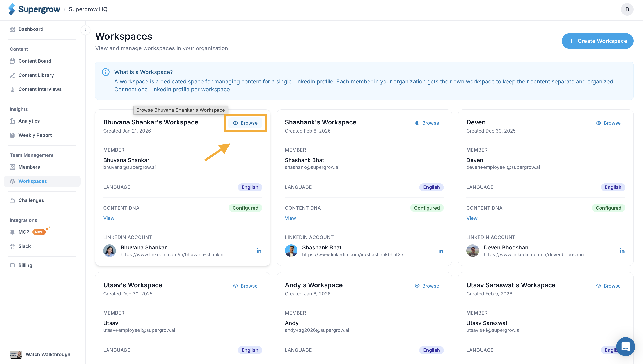Click Deven Bhooshan's profile photo
Image resolution: width=643 pixels, height=364 pixels.
472,251
